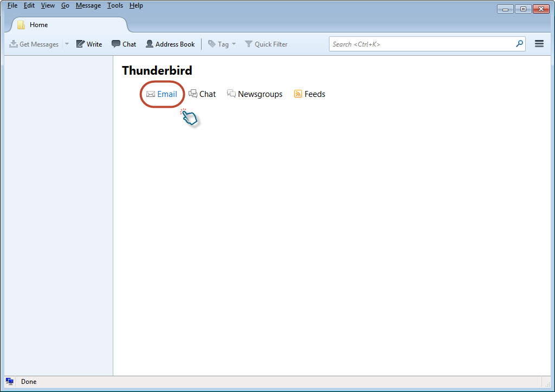Expand the Tag dropdown arrow
This screenshot has width=555, height=392.
point(234,44)
